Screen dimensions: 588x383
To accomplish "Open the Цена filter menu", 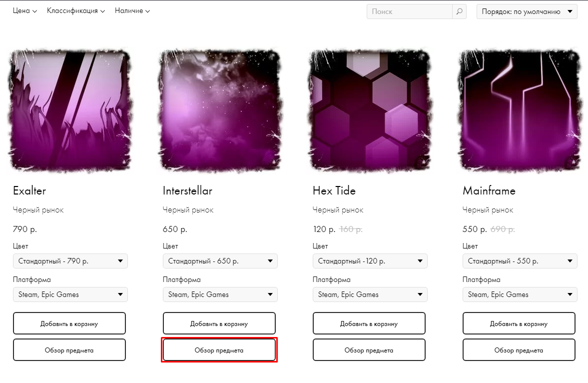I will pyautogui.click(x=25, y=11).
